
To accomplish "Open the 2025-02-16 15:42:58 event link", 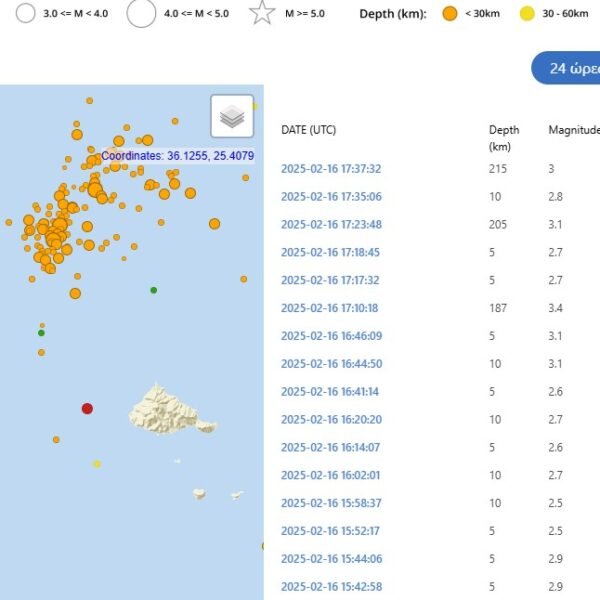I will [x=331, y=586].
